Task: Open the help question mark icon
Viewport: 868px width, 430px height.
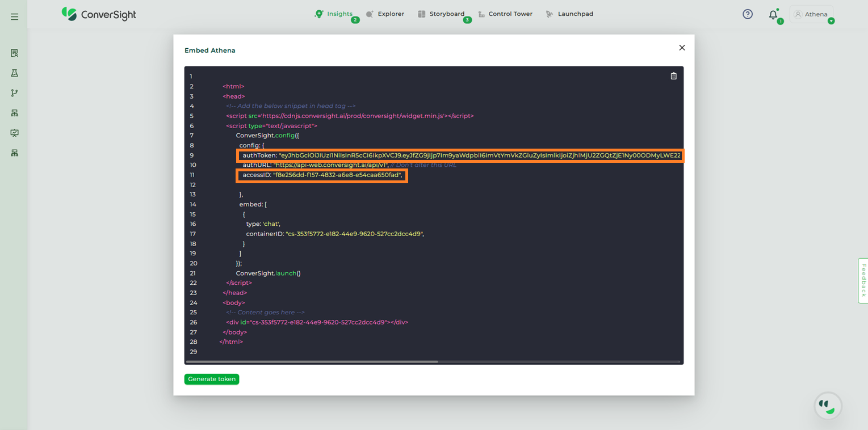Action: [747, 14]
